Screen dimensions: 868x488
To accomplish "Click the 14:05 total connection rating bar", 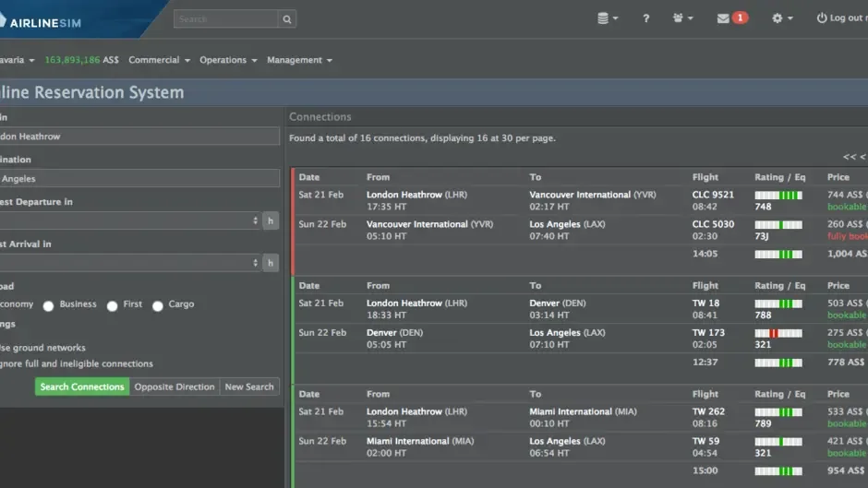I will pos(778,254).
